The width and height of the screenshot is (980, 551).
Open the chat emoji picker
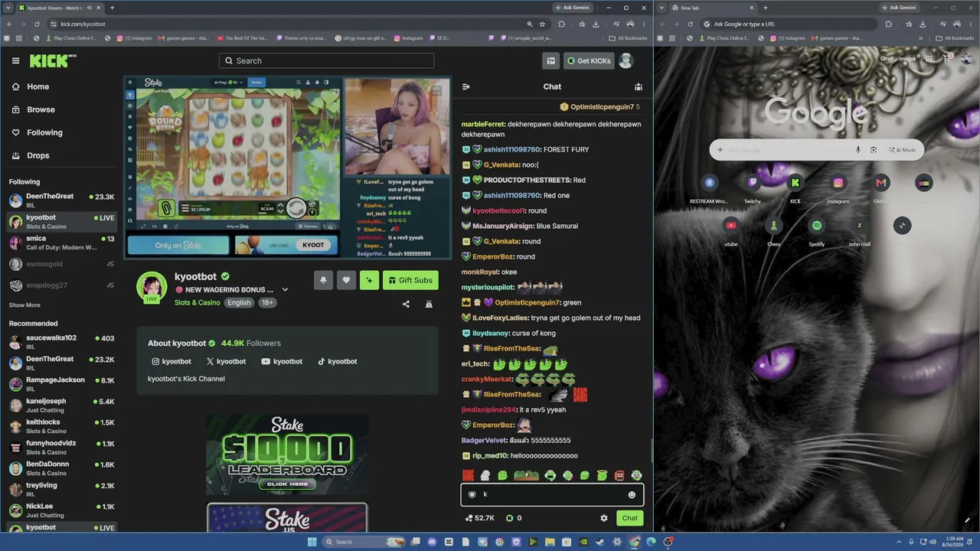pos(632,494)
